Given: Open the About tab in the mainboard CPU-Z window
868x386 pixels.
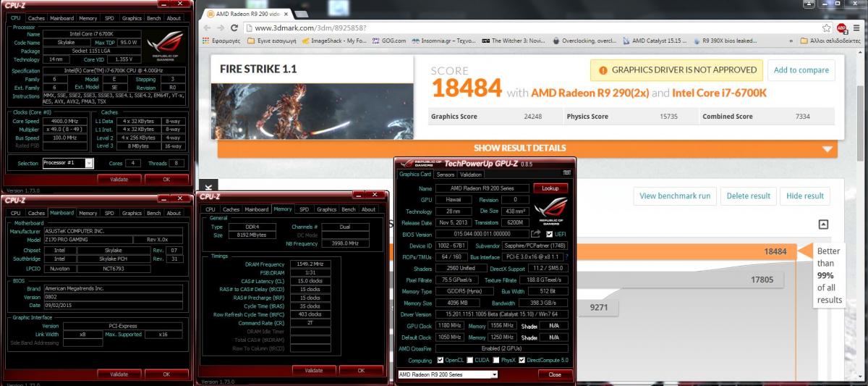Looking at the screenshot, I should click(x=174, y=213).
